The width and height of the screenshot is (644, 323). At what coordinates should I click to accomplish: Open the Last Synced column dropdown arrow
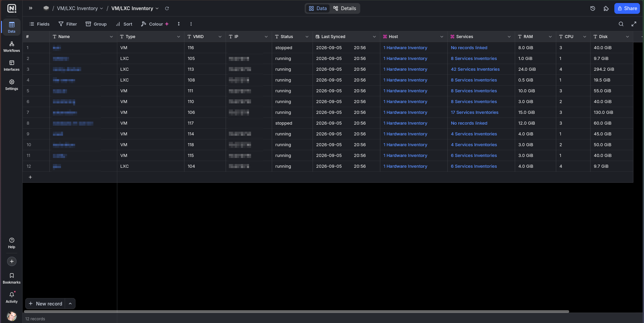(374, 37)
